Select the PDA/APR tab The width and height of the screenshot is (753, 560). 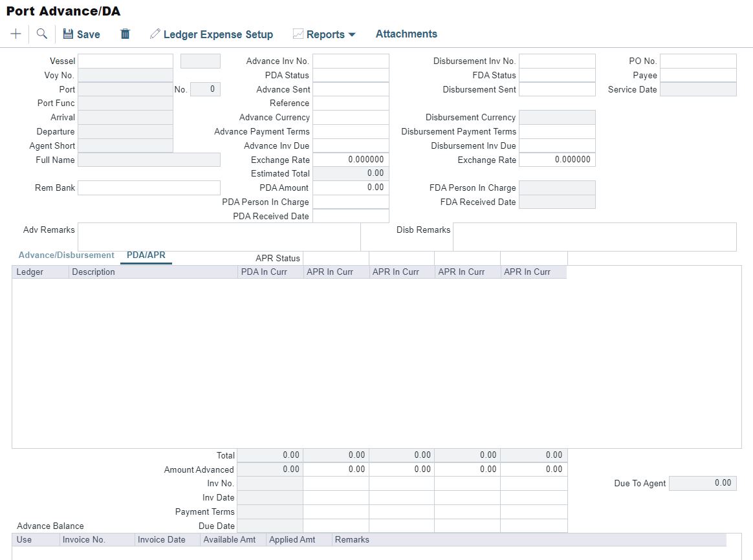tap(146, 255)
